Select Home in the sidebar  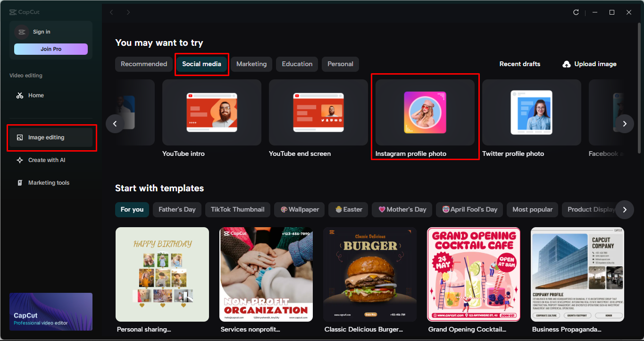click(x=36, y=95)
